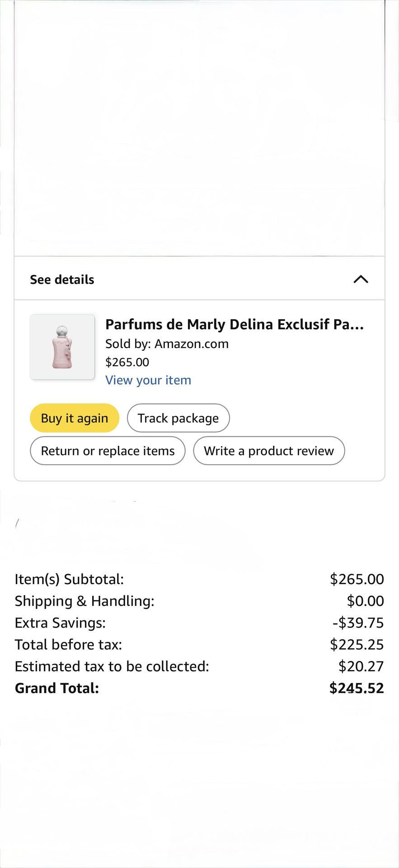Click the Estimated tax $20.27 amount
The width and height of the screenshot is (399, 868).
tap(361, 666)
